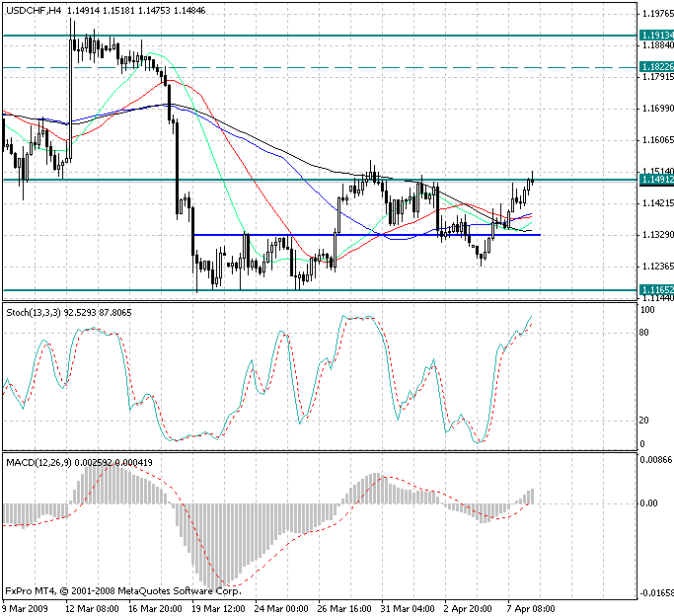The width and height of the screenshot is (674, 616).
Task: Click the MACD 0.00866 scale value
Action: 656,460
